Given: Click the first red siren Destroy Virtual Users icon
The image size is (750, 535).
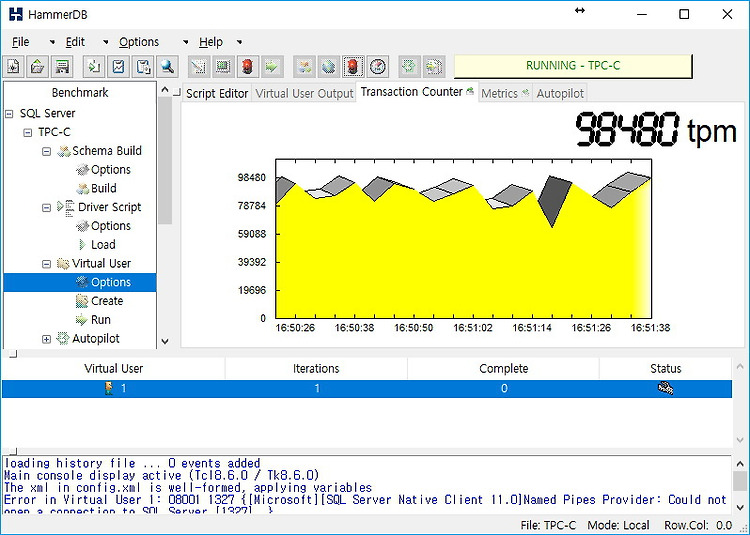Looking at the screenshot, I should pos(247,66).
